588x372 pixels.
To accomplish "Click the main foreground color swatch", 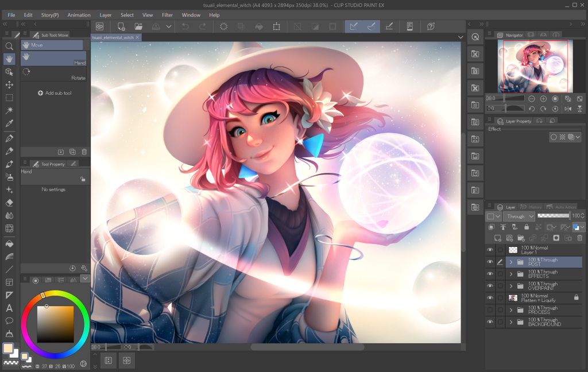I will coord(8,348).
